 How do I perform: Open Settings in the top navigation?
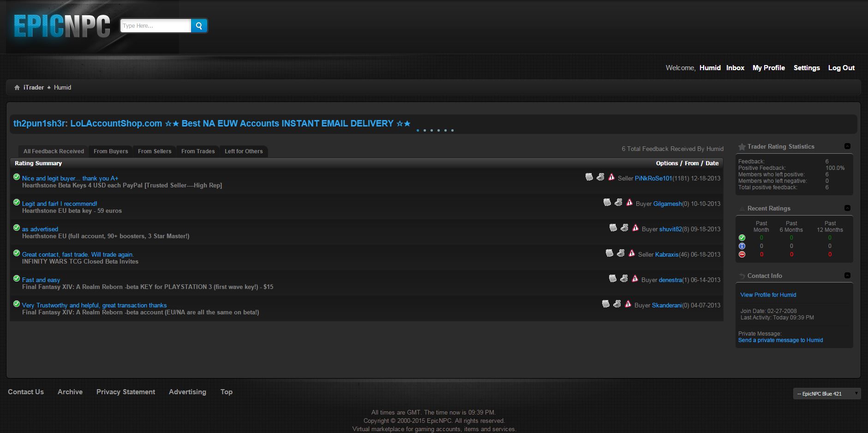807,68
